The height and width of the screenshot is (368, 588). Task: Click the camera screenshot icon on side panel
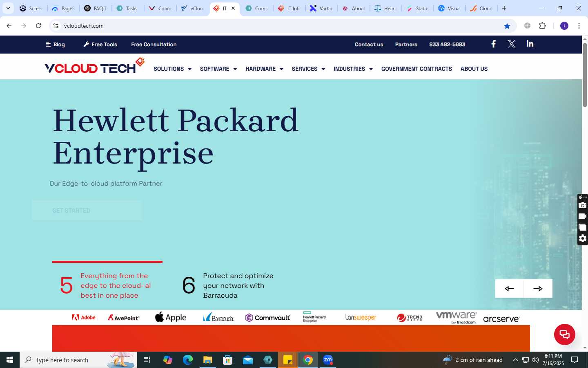(583, 205)
